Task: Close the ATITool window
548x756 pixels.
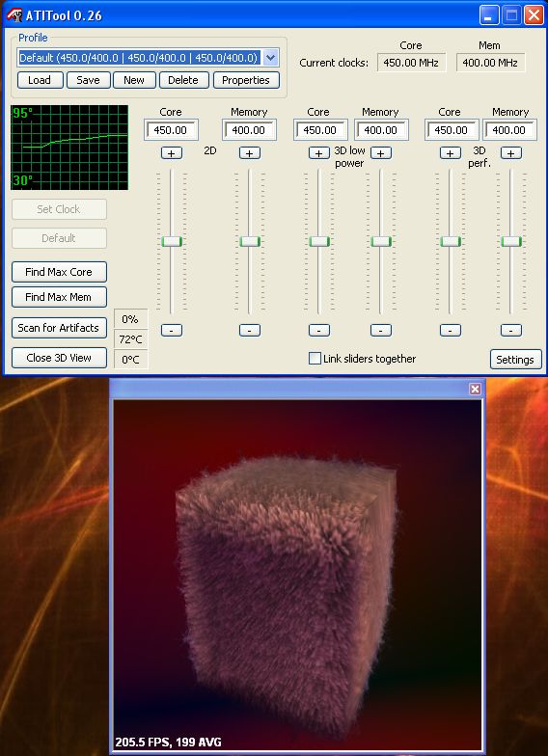Action: click(x=534, y=15)
